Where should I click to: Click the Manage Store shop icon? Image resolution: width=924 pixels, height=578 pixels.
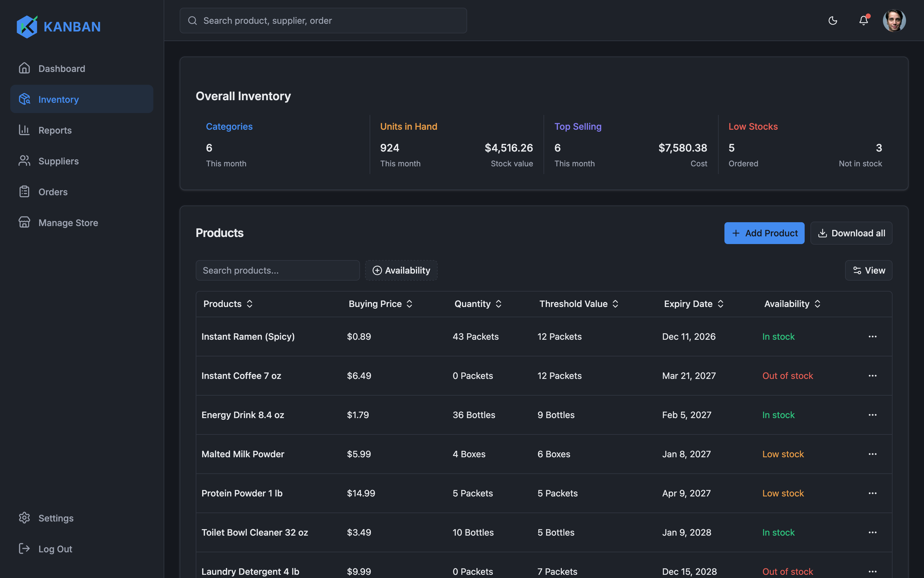[24, 223]
